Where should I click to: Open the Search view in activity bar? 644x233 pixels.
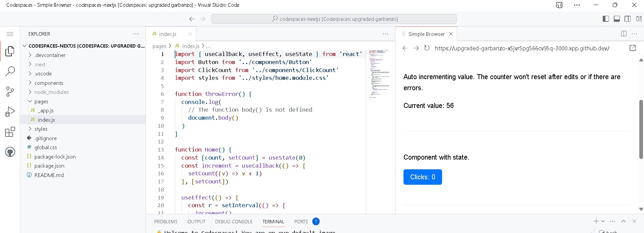(x=10, y=71)
